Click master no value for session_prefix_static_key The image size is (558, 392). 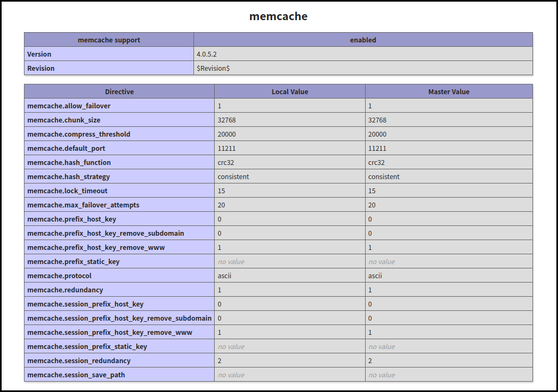click(381, 346)
